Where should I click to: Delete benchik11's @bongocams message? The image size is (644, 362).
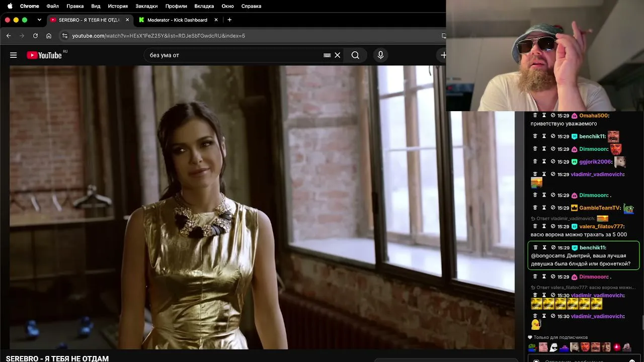535,248
